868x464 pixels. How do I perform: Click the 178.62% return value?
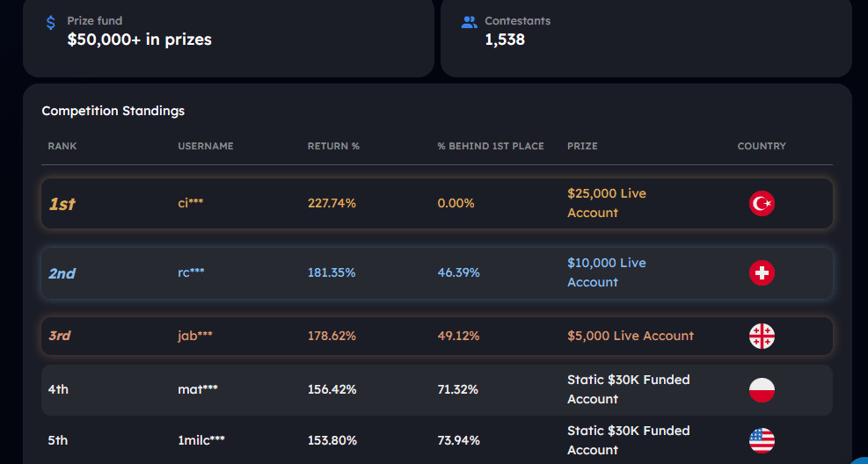tap(332, 336)
